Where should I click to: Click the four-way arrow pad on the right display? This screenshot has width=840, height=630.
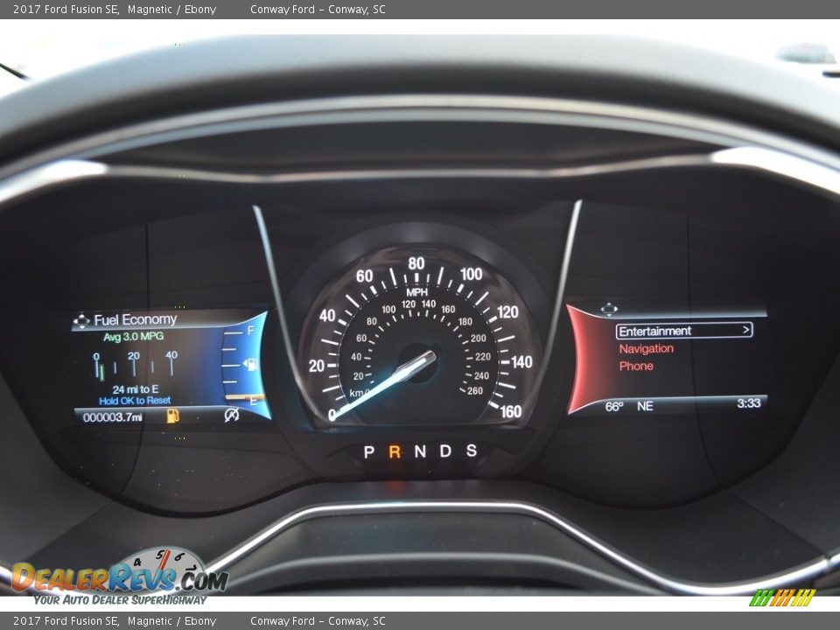(610, 308)
